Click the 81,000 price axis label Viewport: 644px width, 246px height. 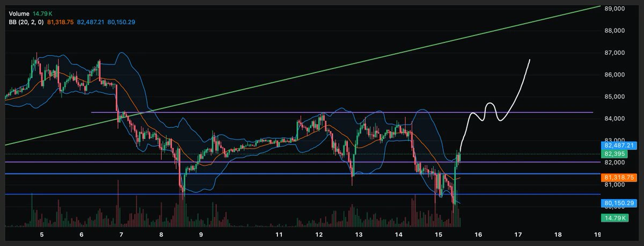click(x=614, y=185)
